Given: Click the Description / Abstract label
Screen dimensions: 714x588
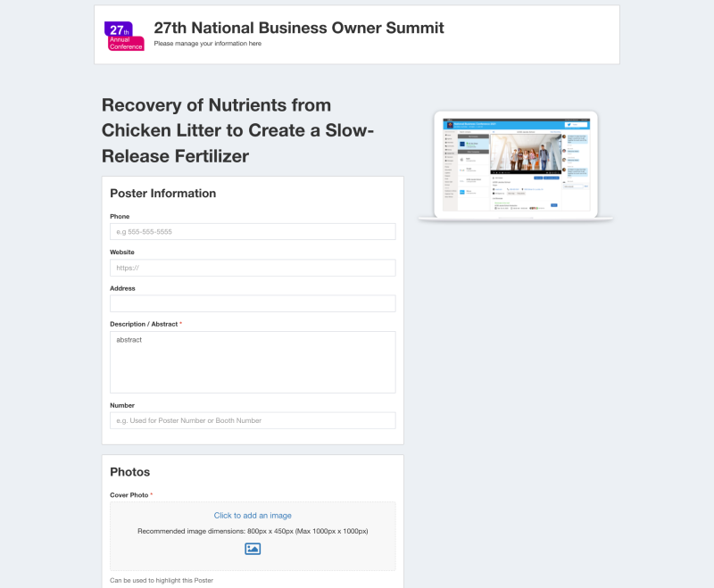Looking at the screenshot, I should (144, 324).
